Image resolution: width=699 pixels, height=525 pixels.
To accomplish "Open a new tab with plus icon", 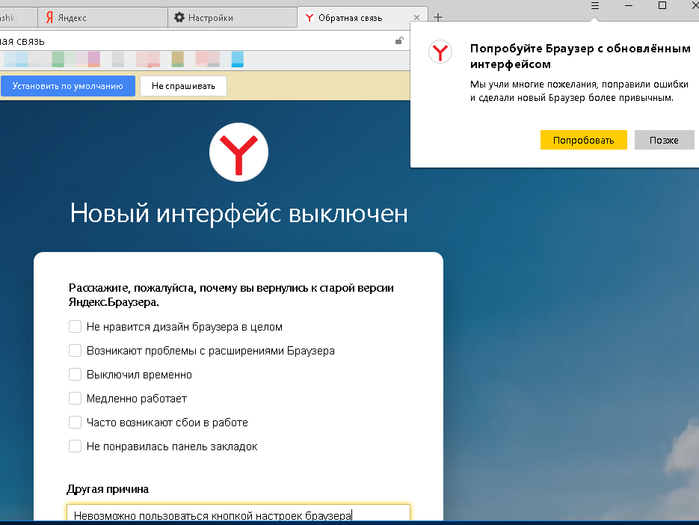I will 438,17.
